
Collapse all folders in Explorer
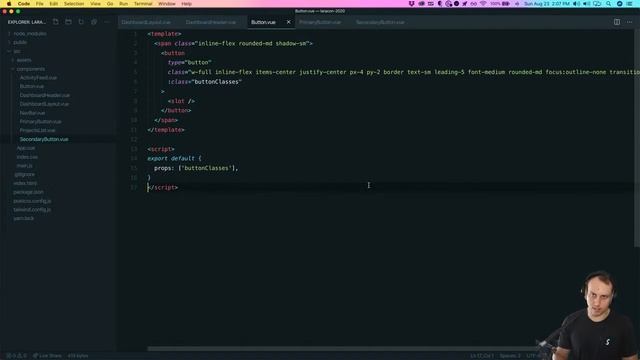pos(94,22)
